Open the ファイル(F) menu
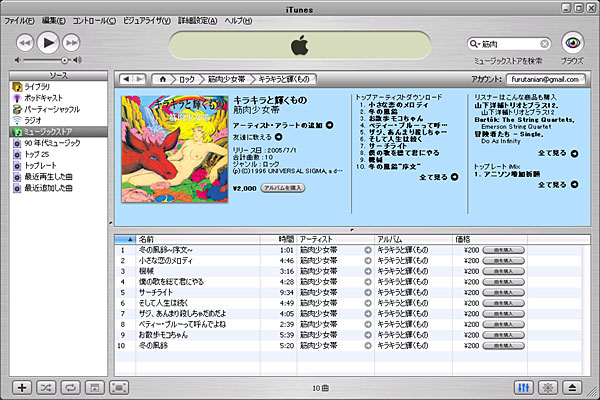Screen dimensions: 600x400 coord(20,20)
